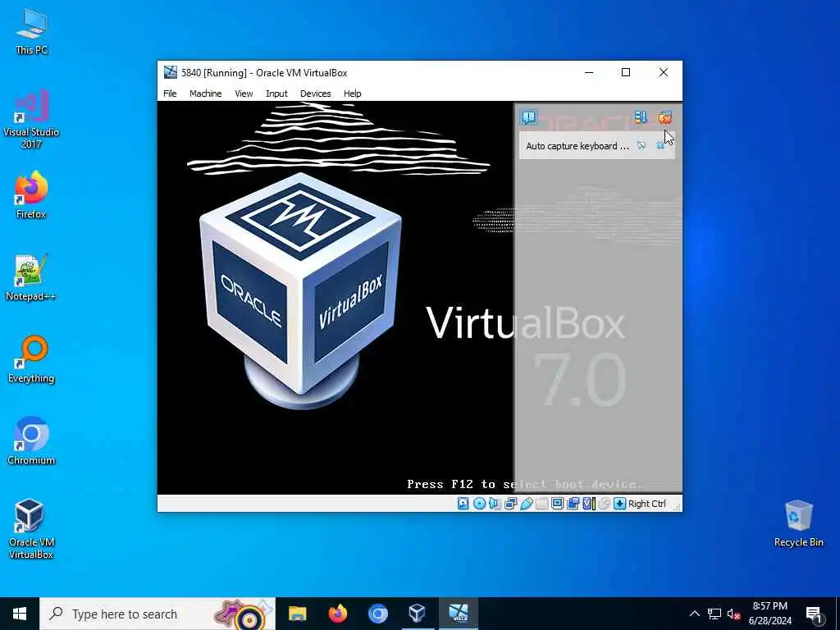Minimize the 5840 VirtualBox window
Viewport: 840px width, 630px height.
tap(589, 72)
